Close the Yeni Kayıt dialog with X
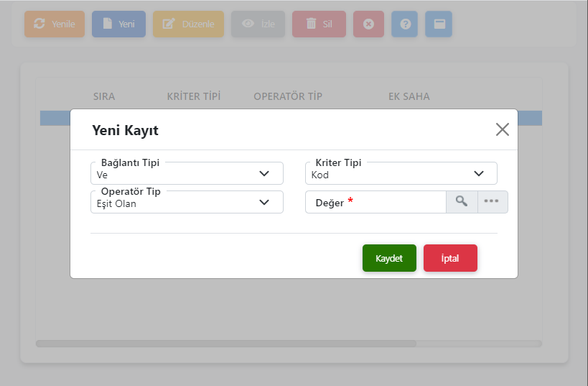 click(502, 129)
